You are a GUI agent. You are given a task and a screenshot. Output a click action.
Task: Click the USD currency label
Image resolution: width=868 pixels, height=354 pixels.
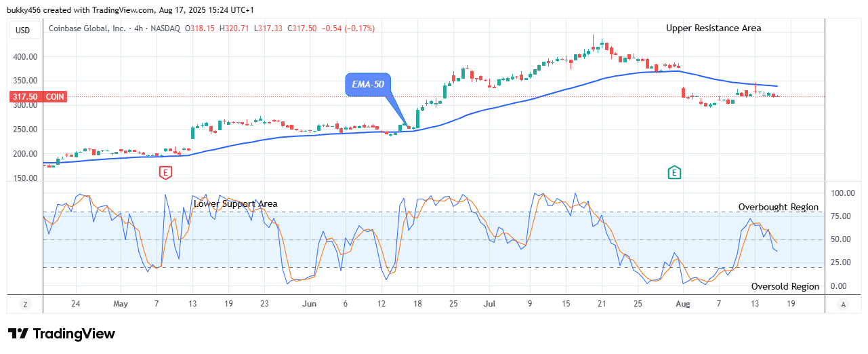click(x=23, y=29)
